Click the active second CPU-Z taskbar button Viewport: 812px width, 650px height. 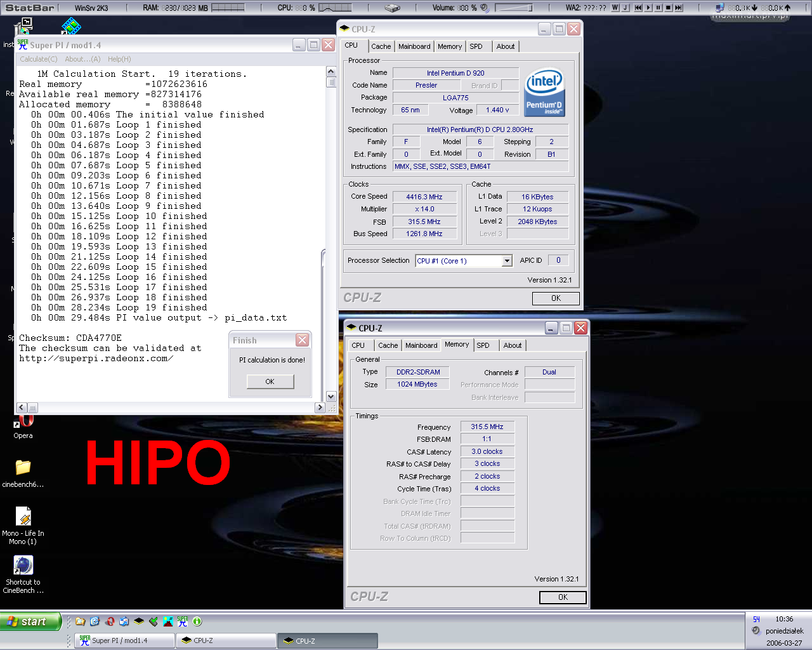328,640
